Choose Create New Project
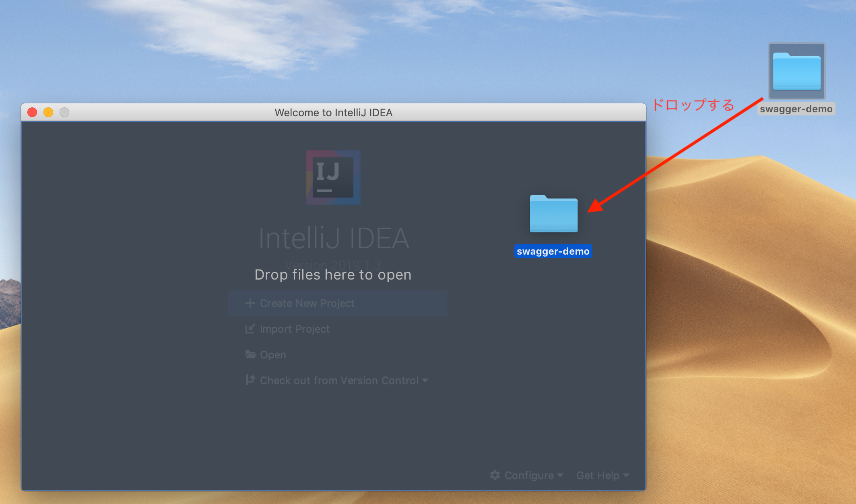The image size is (856, 504). point(307,303)
